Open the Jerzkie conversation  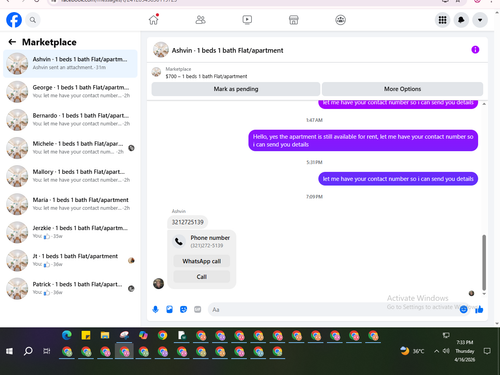(x=70, y=232)
